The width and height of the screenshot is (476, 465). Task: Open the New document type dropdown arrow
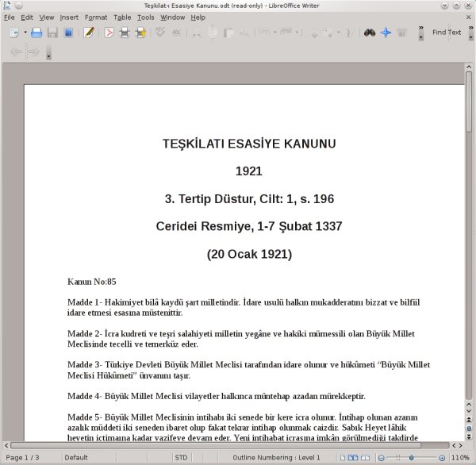[25, 33]
